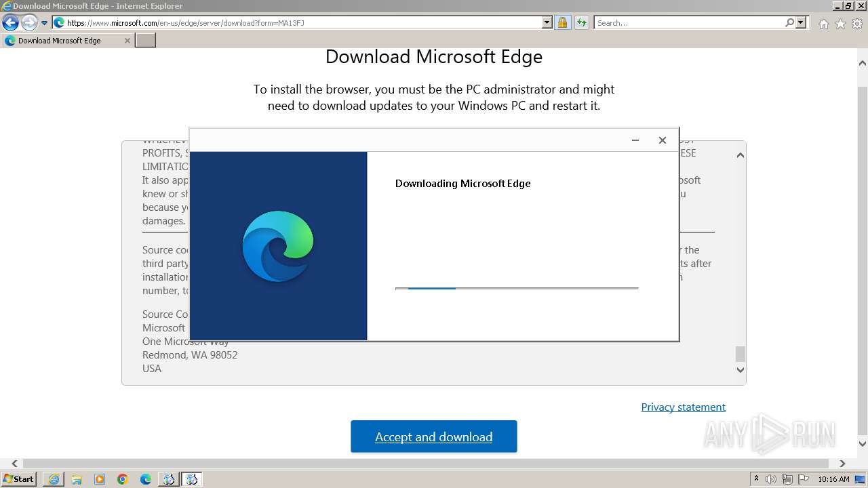Open Windows Explorer folder in taskbar

point(77,479)
